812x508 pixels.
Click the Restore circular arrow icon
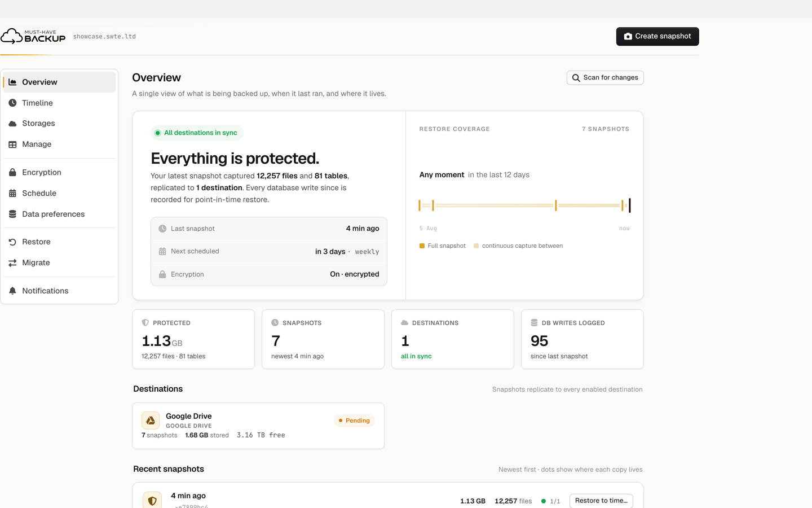click(x=12, y=242)
